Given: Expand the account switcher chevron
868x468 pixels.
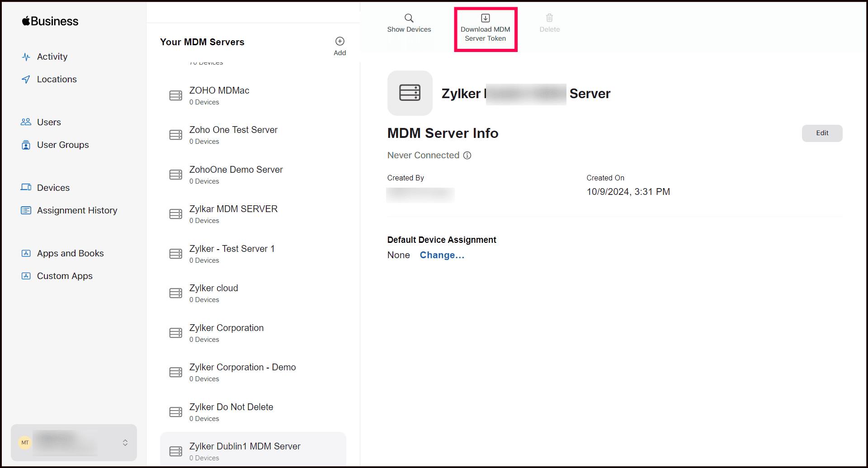Looking at the screenshot, I should (x=125, y=443).
